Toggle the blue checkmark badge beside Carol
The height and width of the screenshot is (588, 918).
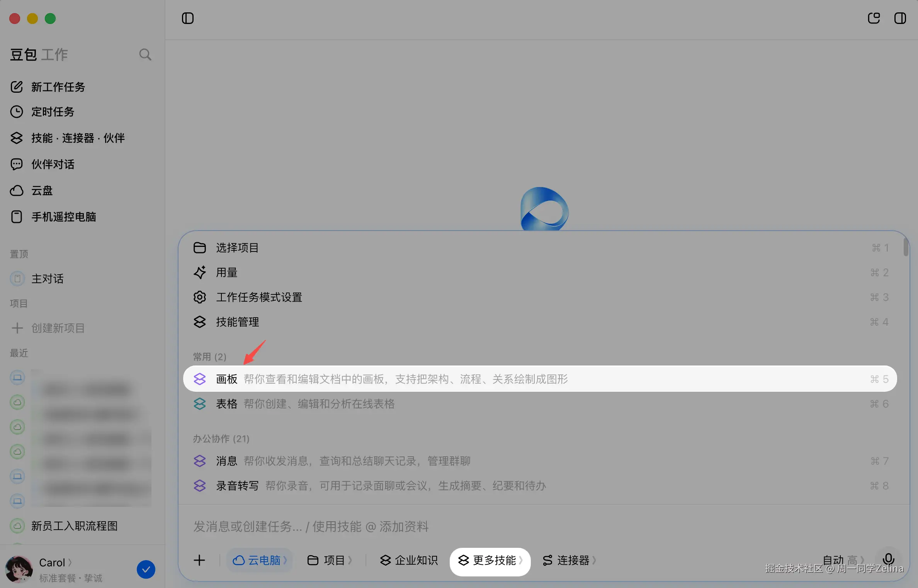146,569
